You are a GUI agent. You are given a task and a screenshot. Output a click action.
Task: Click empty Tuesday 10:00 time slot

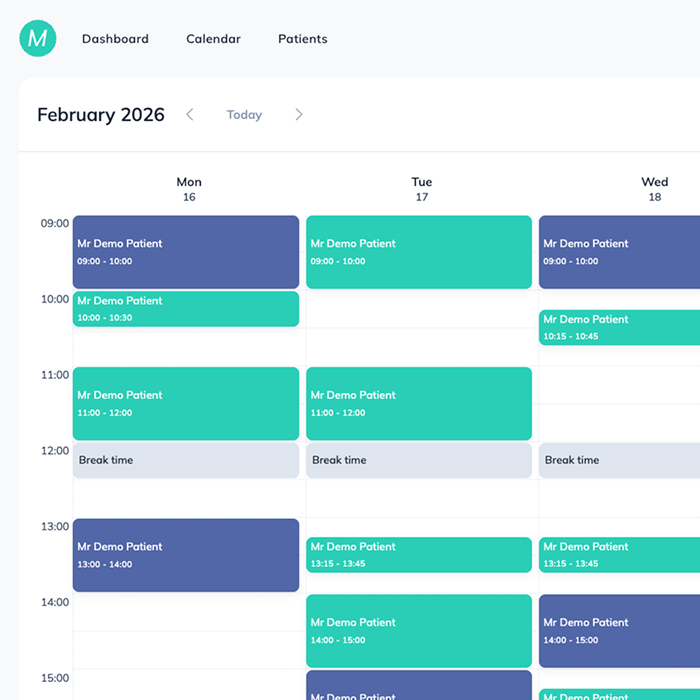(x=419, y=310)
